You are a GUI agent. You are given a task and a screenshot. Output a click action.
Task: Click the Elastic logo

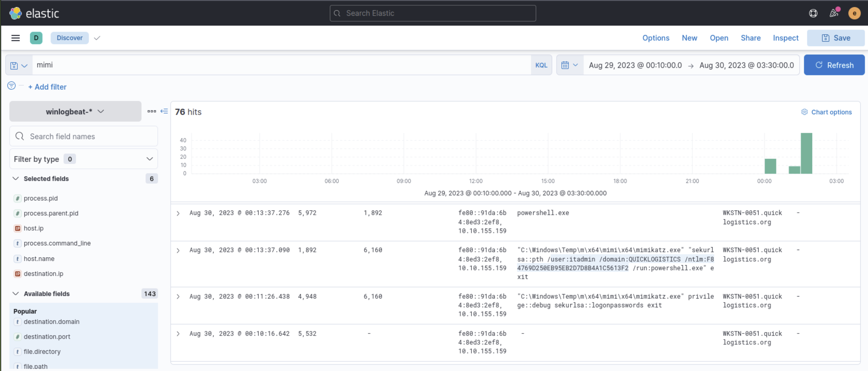pos(34,13)
